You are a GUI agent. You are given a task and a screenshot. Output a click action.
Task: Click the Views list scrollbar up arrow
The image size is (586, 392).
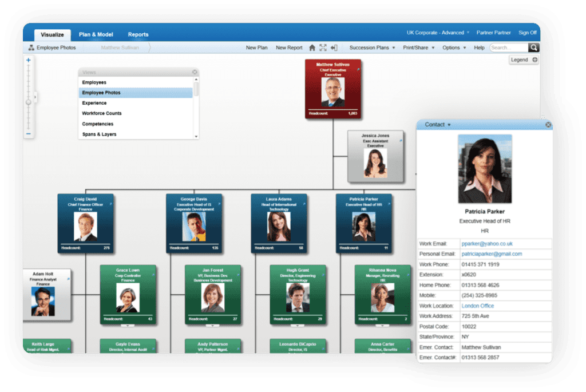click(x=196, y=80)
